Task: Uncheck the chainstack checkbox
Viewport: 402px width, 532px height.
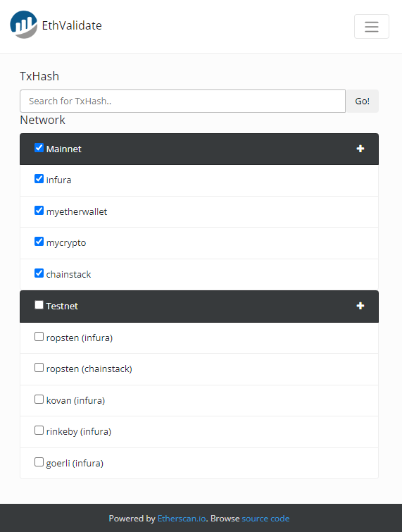Action: (x=39, y=273)
